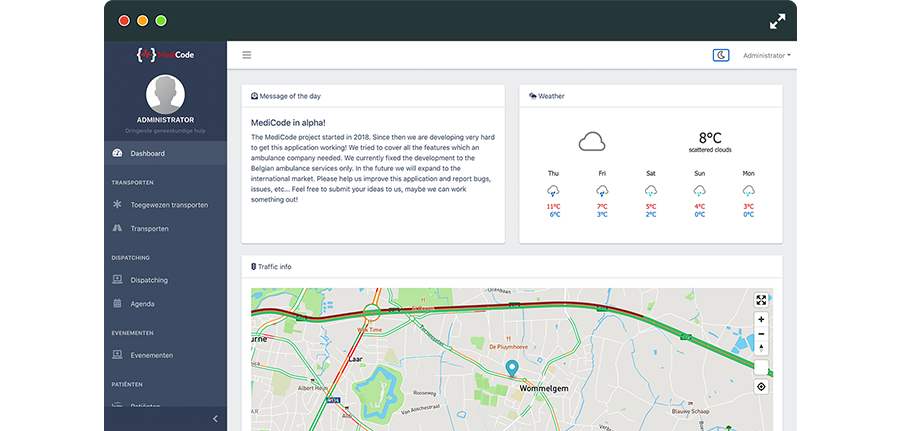Click the green maximize window dot
Viewport: 900px width, 431px height.
(161, 21)
